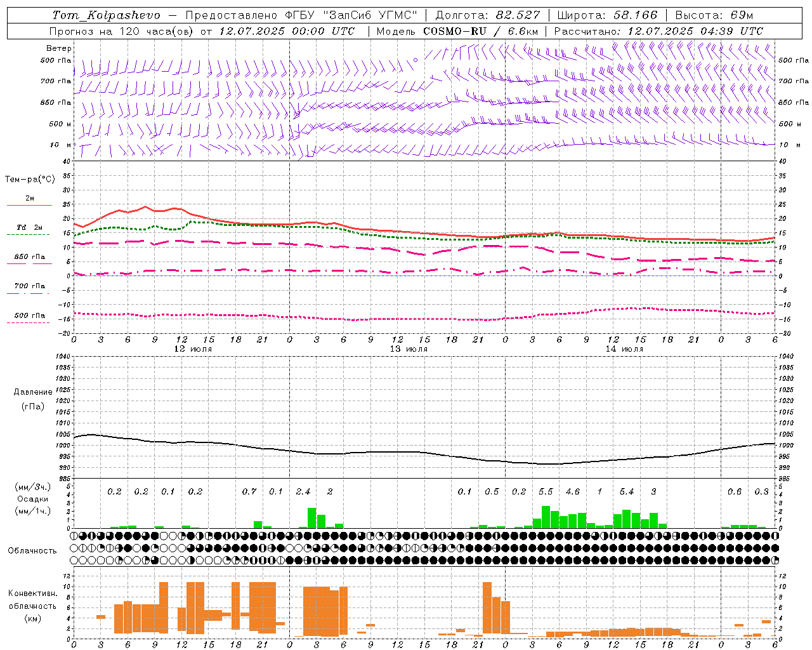
Task: Click the 5.4 three-hour precipitation value
Action: (627, 492)
